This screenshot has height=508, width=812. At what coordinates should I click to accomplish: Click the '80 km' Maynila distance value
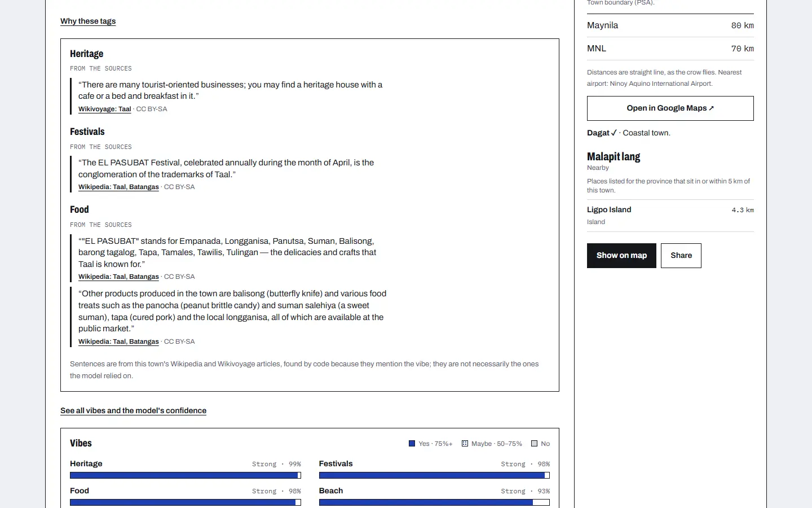tap(743, 25)
